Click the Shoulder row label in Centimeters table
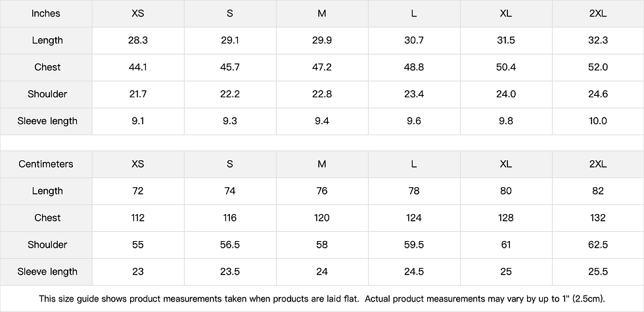 [47, 244]
